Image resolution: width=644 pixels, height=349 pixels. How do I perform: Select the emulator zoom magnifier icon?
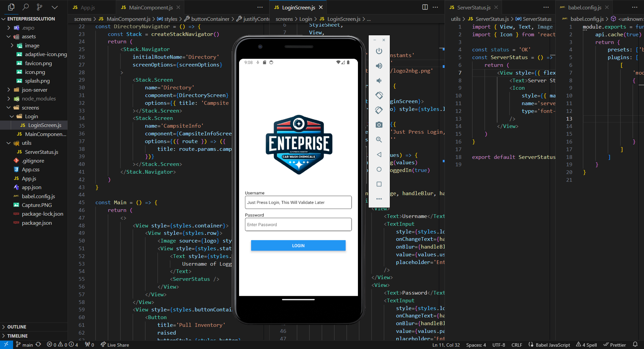click(379, 140)
